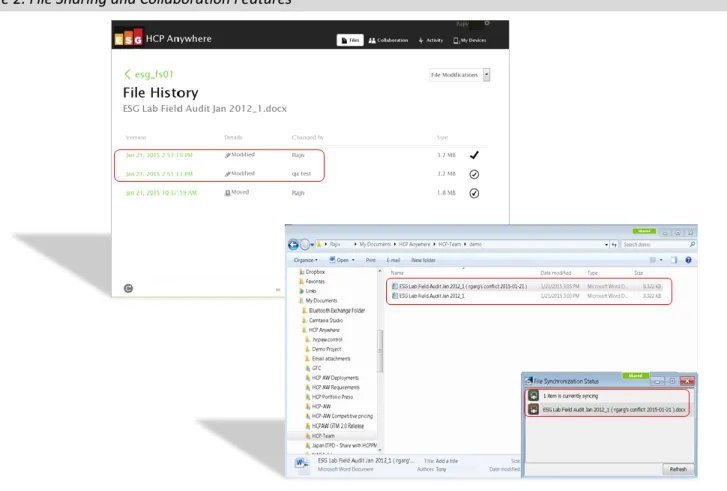The image size is (727, 491).
Task: Open version Jan 21, 2015 2:53:15 PM
Action: click(x=159, y=155)
